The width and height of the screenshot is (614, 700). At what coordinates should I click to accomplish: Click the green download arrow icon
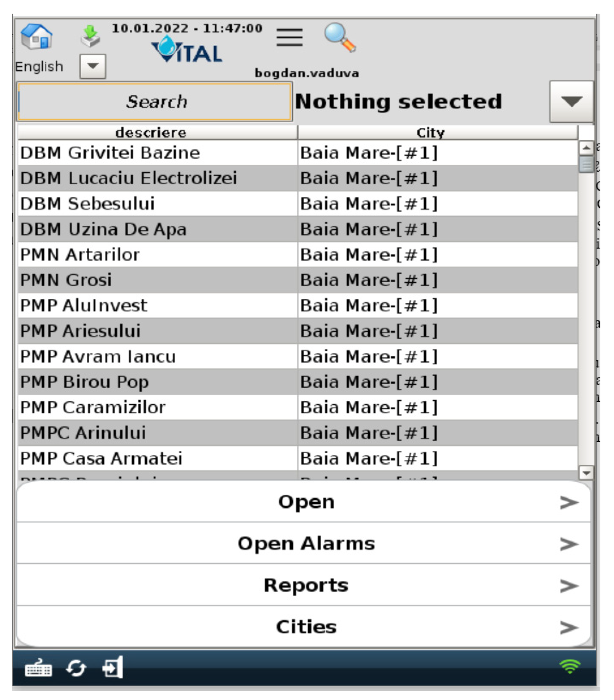(90, 36)
